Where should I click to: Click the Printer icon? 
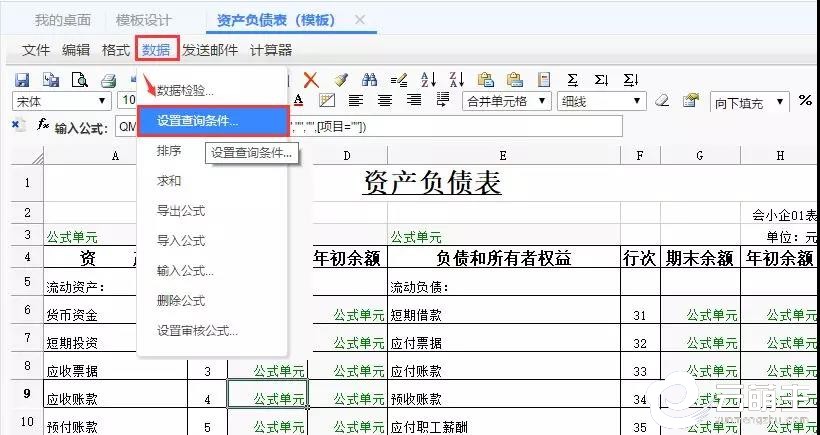108,80
